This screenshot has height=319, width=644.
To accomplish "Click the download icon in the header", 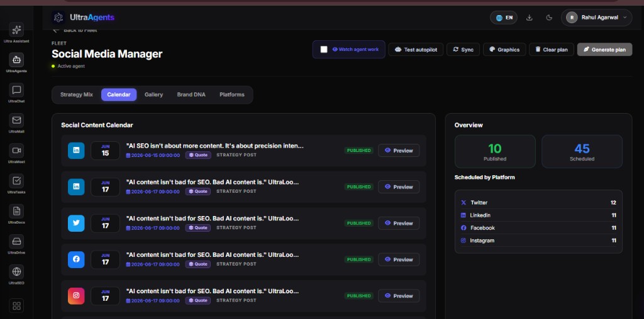I will tap(530, 18).
